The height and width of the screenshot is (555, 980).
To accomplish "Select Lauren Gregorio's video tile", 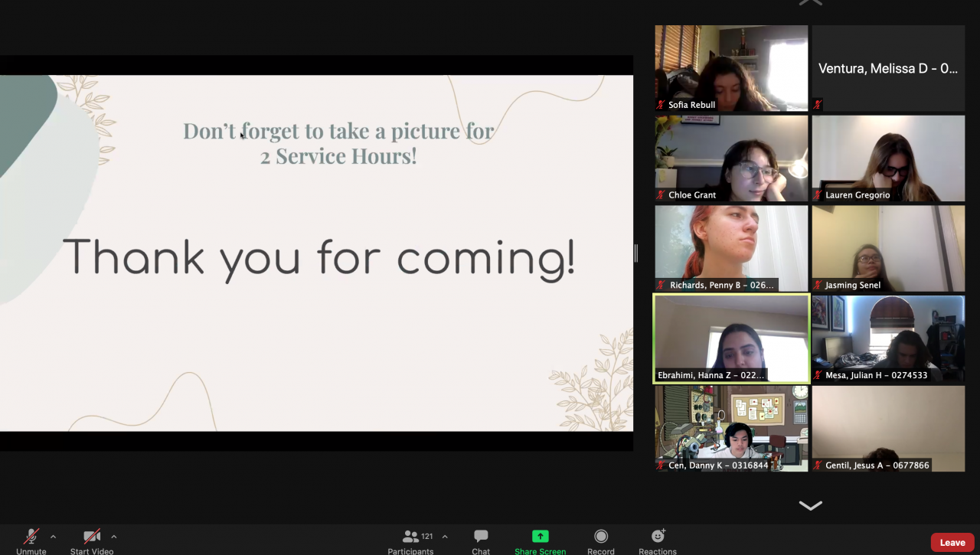I will pos(888,158).
